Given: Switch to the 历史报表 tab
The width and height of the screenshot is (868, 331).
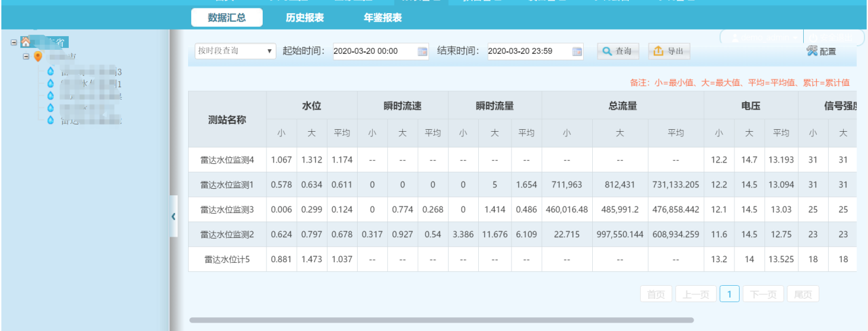Looking at the screenshot, I should [305, 18].
